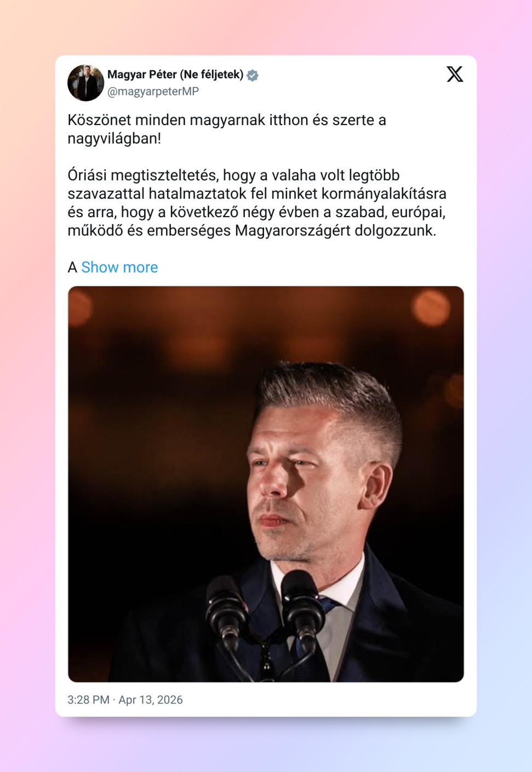
Task: Click the paragraph beginning Óriási megtiszteltetés
Action: point(257,203)
